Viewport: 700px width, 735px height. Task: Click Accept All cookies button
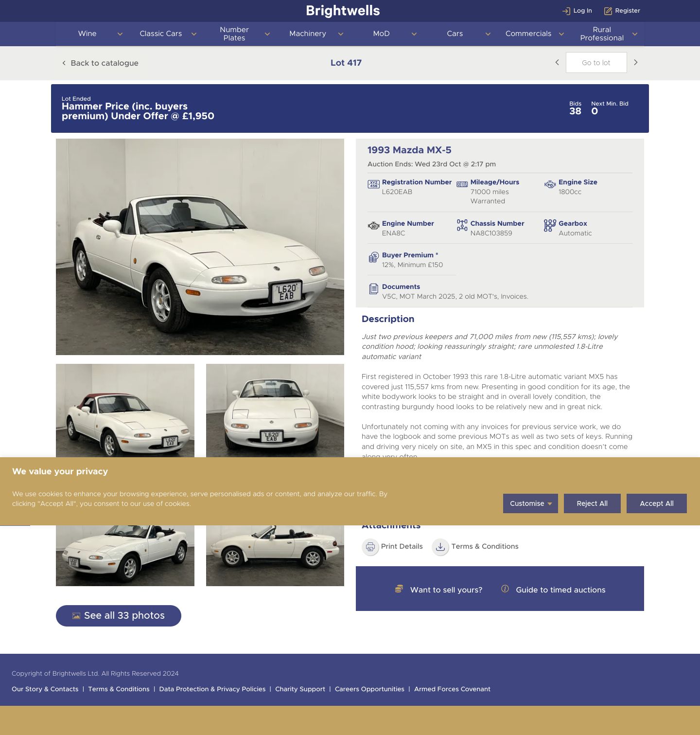click(x=657, y=503)
